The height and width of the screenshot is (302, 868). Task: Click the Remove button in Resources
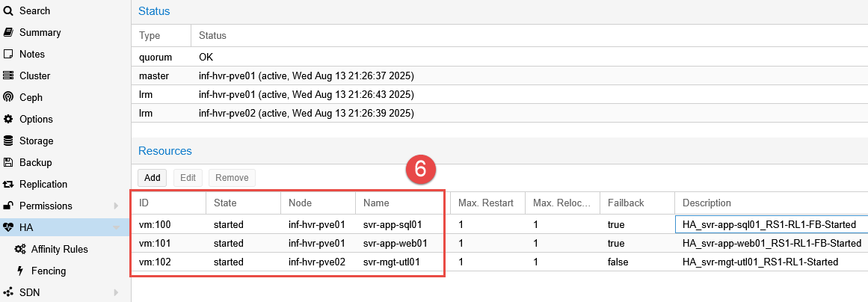pyautogui.click(x=232, y=178)
